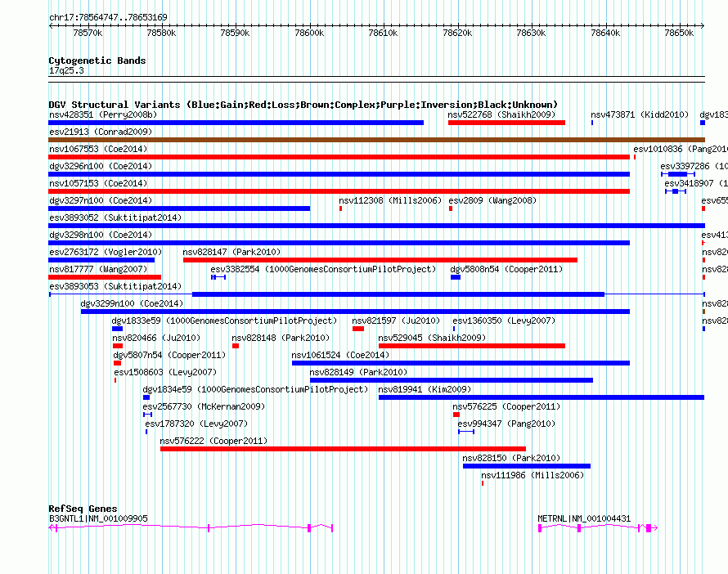Select esv2809 (Wang2008) variant label

pos(492,200)
